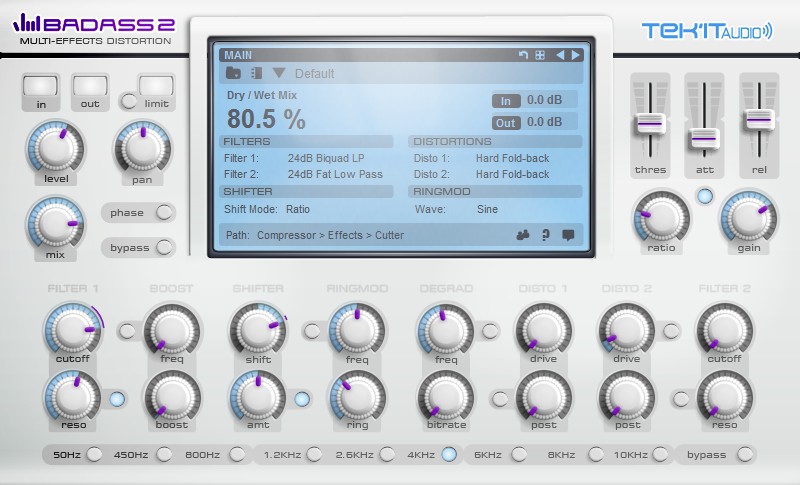Click the undo arrow icon in MAIN bar

[523, 55]
